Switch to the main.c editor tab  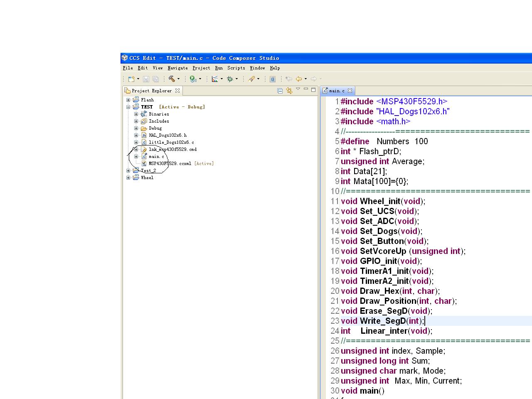point(336,91)
